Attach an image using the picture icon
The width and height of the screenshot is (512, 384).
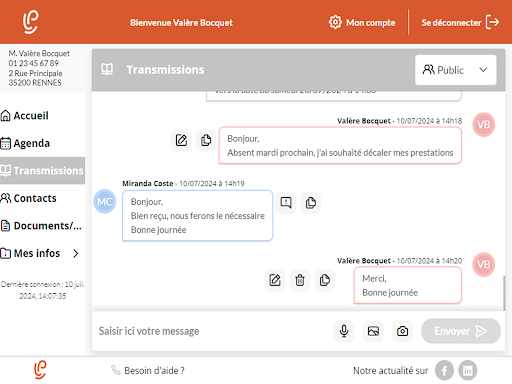(x=373, y=331)
